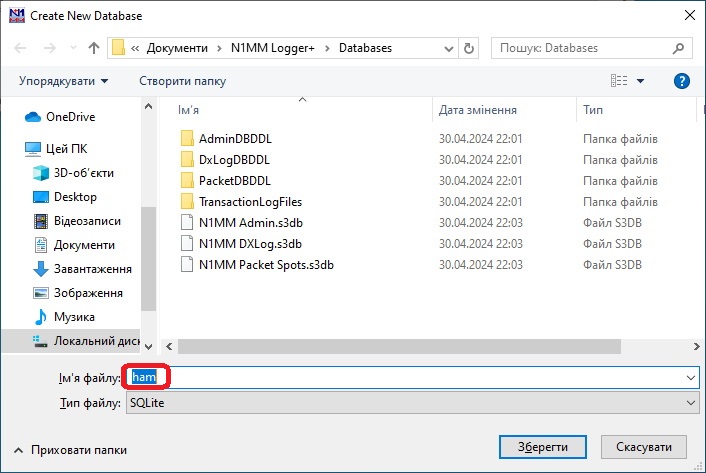Sort files by Ім'я column
The image size is (706, 473).
tap(188, 110)
